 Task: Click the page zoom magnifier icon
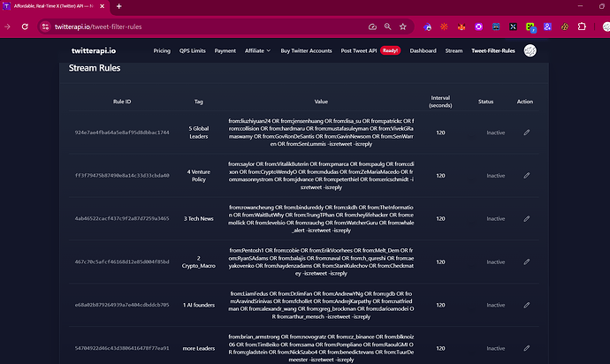pyautogui.click(x=387, y=27)
